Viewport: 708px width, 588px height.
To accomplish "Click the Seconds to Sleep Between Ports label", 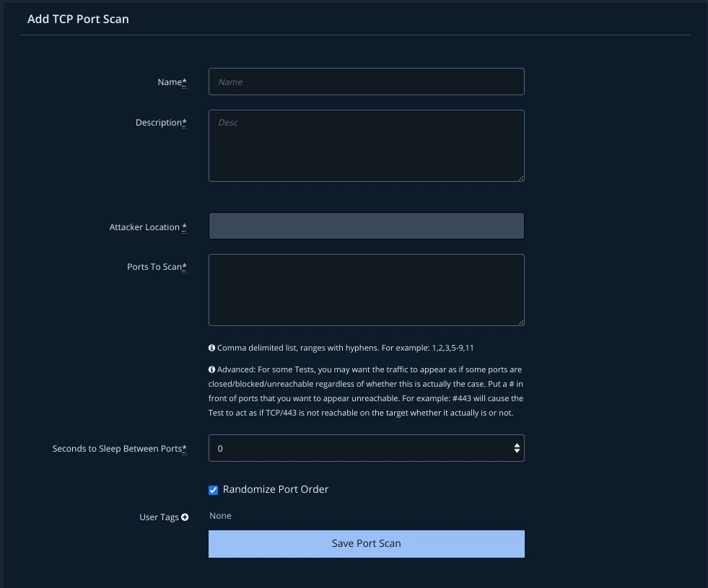I will tap(119, 449).
